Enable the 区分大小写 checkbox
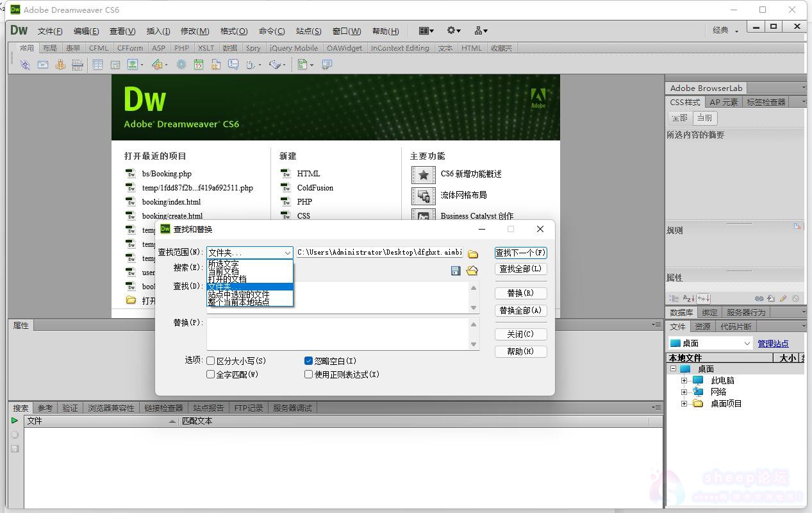Image resolution: width=812 pixels, height=513 pixels. coord(210,361)
